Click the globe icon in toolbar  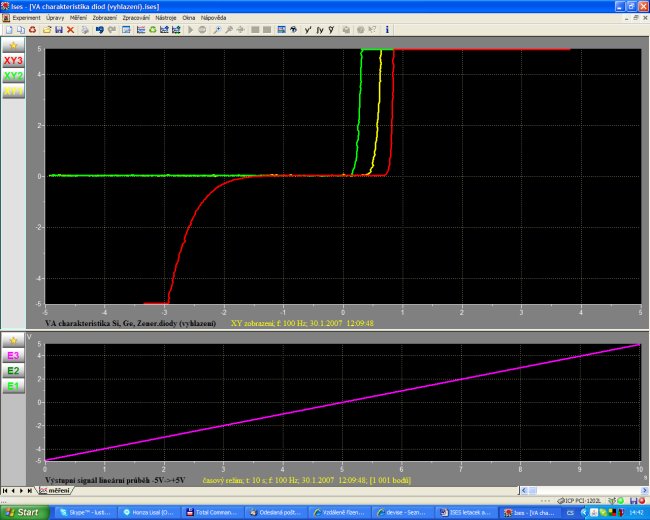pos(293,30)
